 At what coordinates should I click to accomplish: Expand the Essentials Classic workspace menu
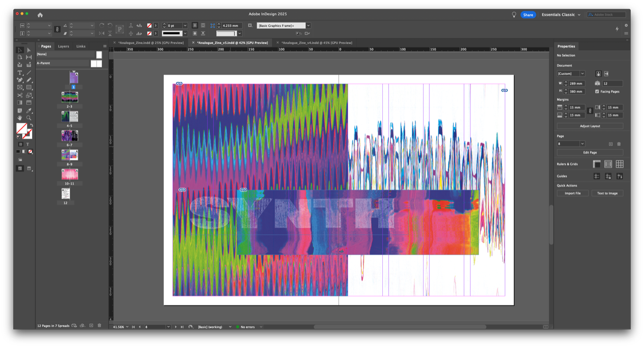[561, 15]
